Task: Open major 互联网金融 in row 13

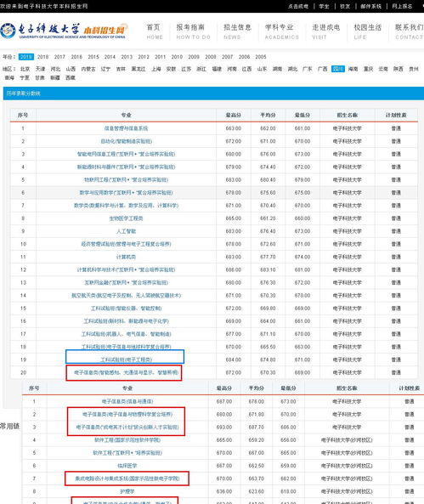Action: pyautogui.click(x=126, y=282)
